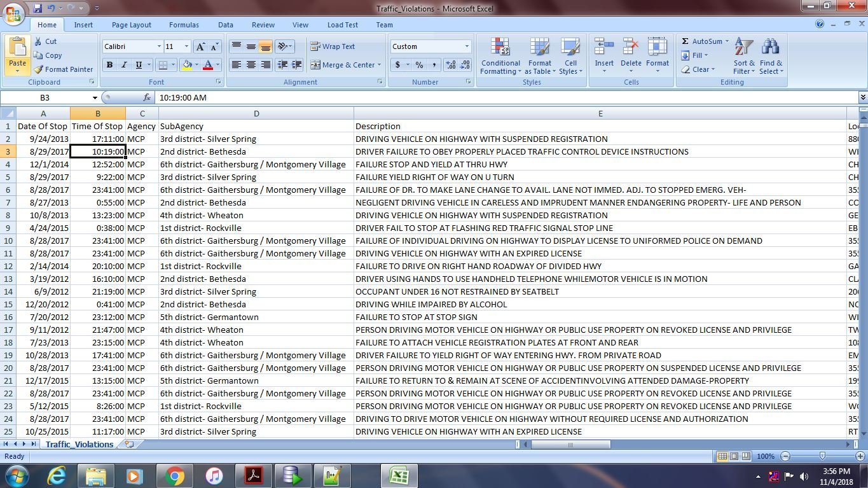Switch to the Formulas ribbon tab
The width and height of the screenshot is (868, 488).
click(x=184, y=24)
